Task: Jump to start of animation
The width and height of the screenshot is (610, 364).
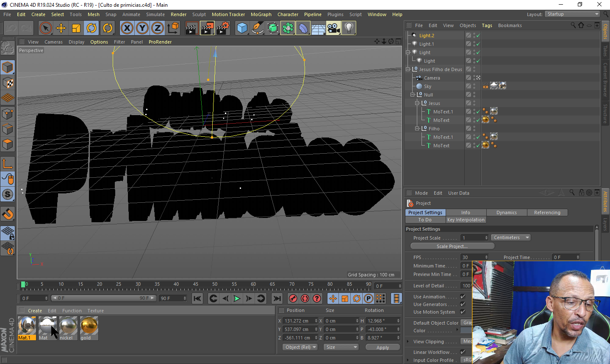Action: tap(197, 298)
